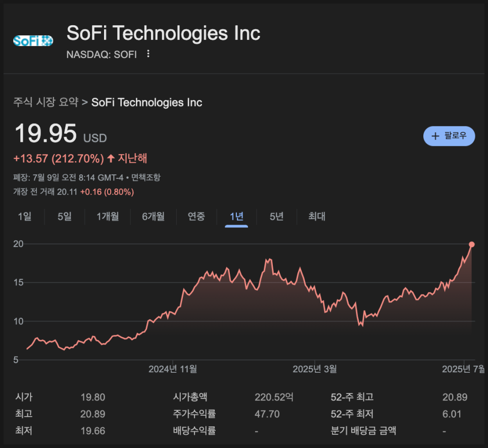The height and width of the screenshot is (448, 488).
Task: Click the 2024년 11월 axis label
Action: [x=173, y=369]
